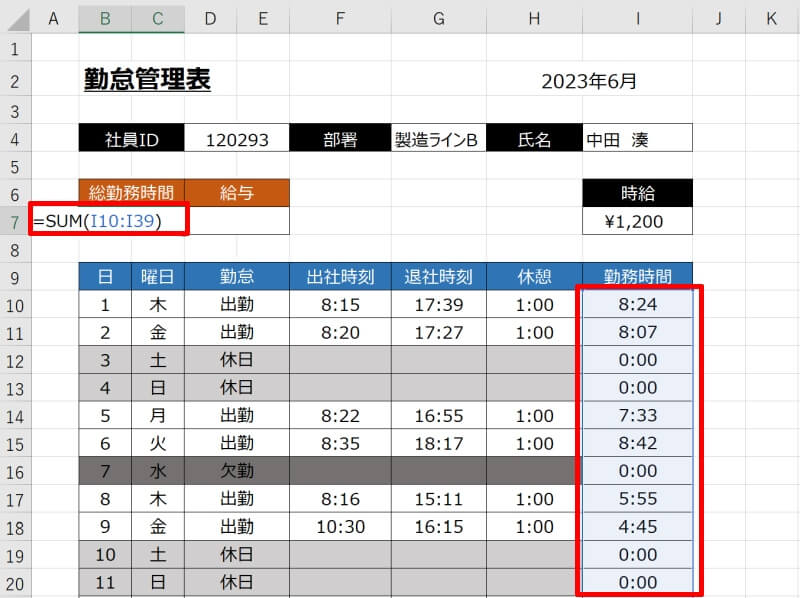Click the 休憩 table header
The height and width of the screenshot is (598, 800).
pyautogui.click(x=534, y=277)
